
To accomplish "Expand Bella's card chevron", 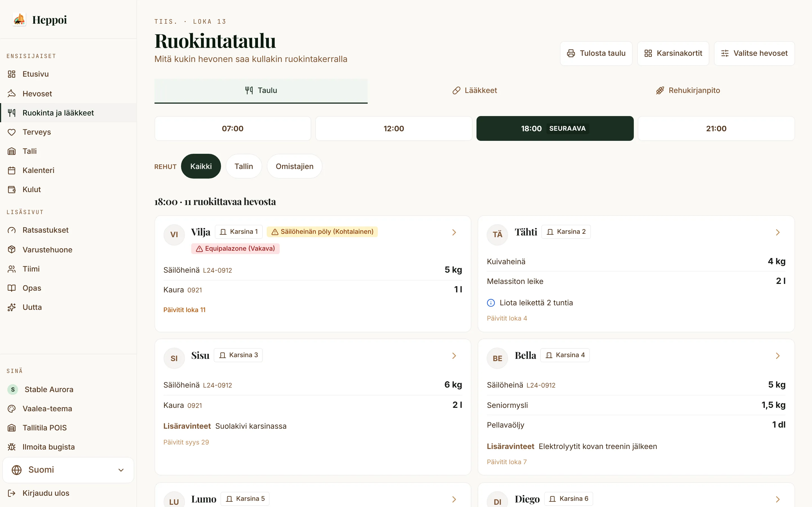I will click(778, 356).
